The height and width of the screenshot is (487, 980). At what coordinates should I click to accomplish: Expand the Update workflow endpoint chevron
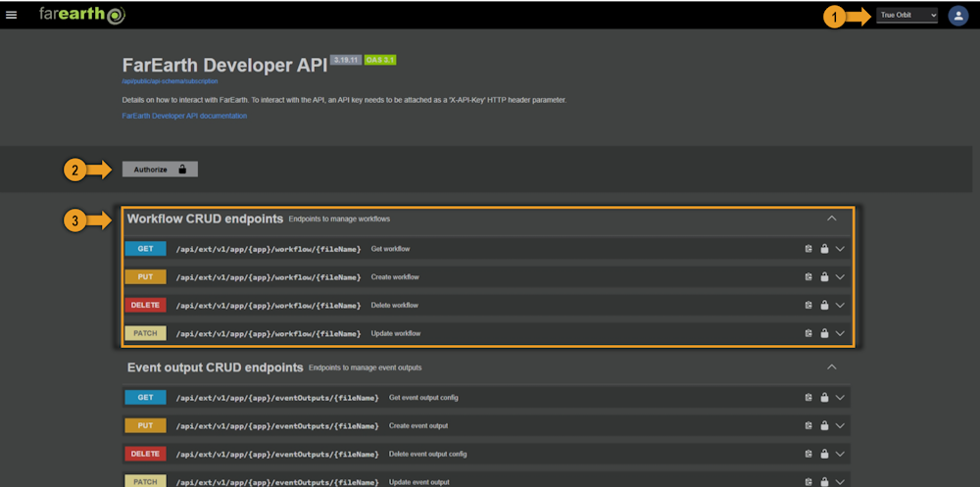[840, 333]
